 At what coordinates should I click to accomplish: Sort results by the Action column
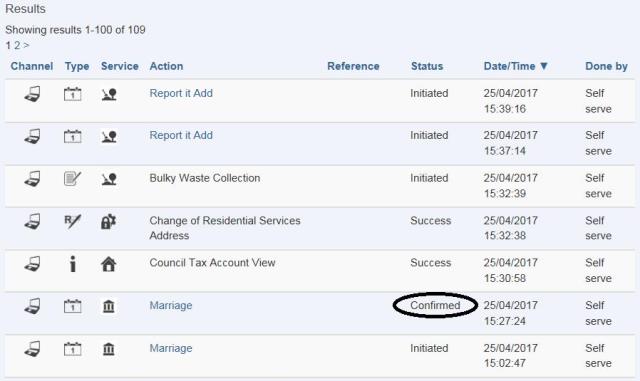[x=166, y=66]
